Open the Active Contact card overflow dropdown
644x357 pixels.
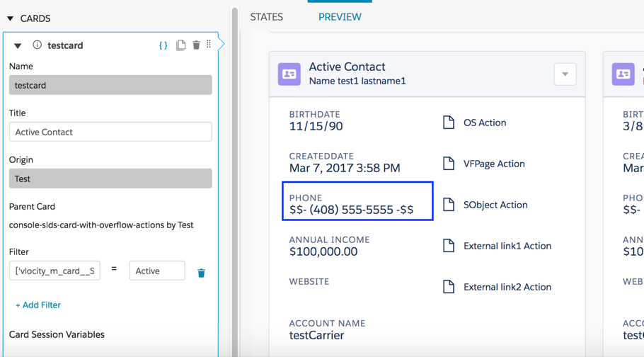point(565,74)
